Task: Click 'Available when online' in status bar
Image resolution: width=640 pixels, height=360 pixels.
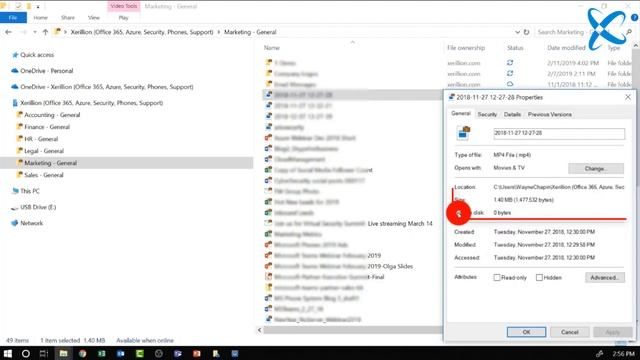Action: point(145,340)
